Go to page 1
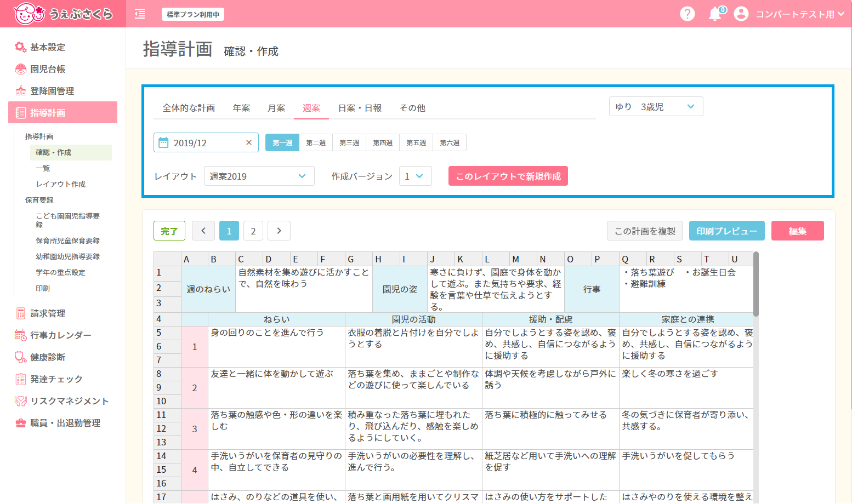Screen dimensions: 852x504 coord(229,231)
